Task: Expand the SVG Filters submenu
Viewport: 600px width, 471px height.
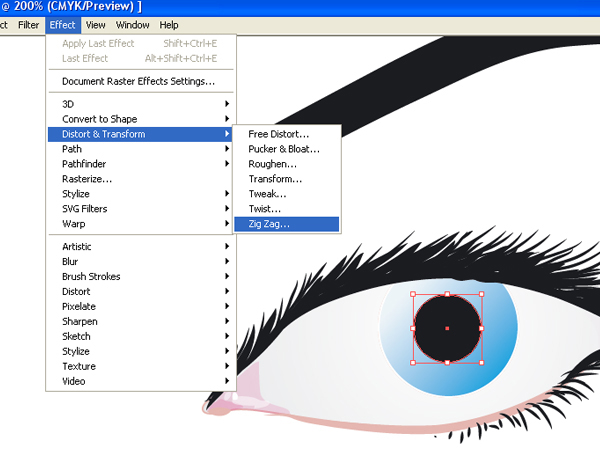Action: 141,209
